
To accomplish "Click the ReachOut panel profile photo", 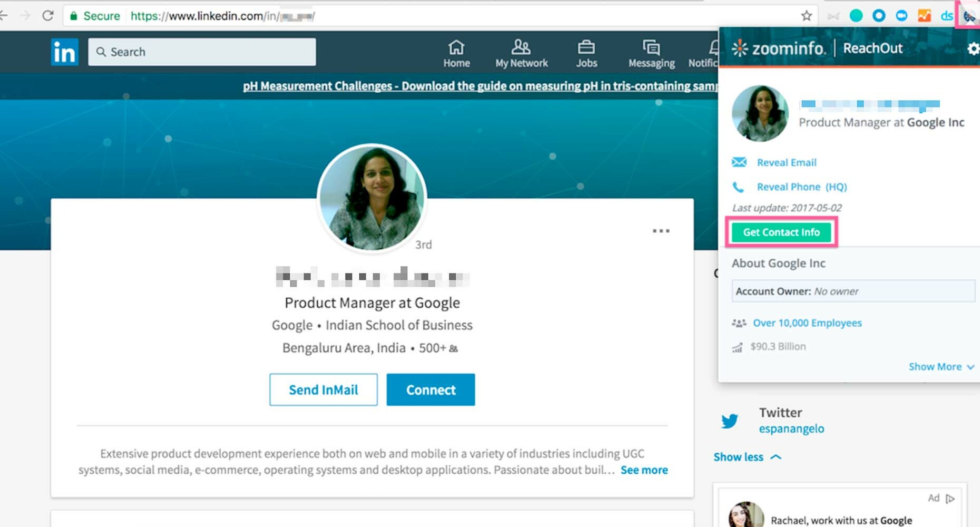I will click(x=760, y=113).
